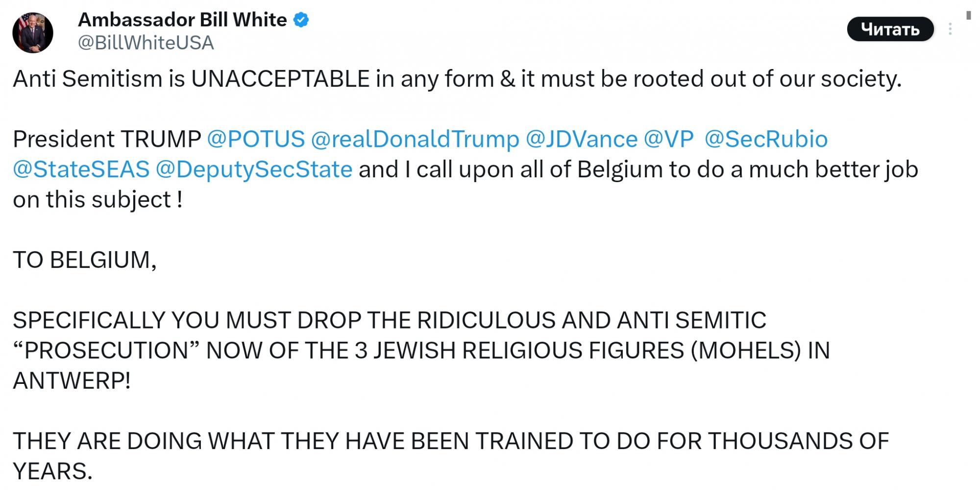Click the @BillWhiteUSA handle
The image size is (980, 497).
click(146, 43)
